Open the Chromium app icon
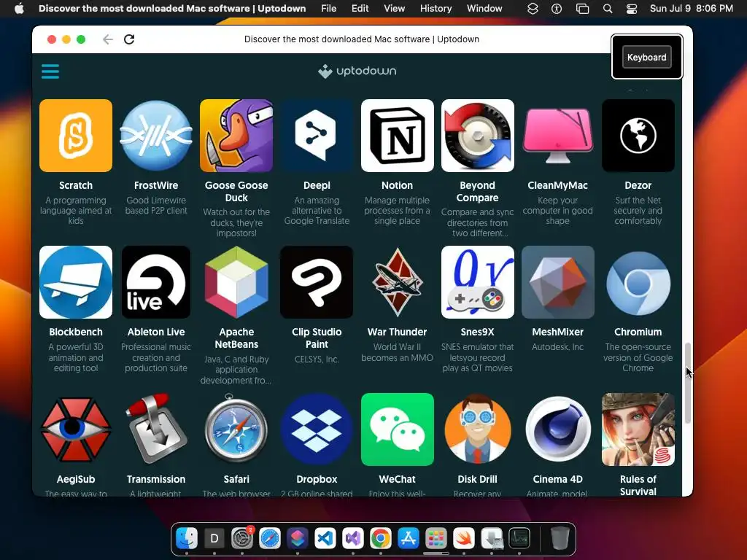Viewport: 747px width, 560px height. (x=638, y=282)
